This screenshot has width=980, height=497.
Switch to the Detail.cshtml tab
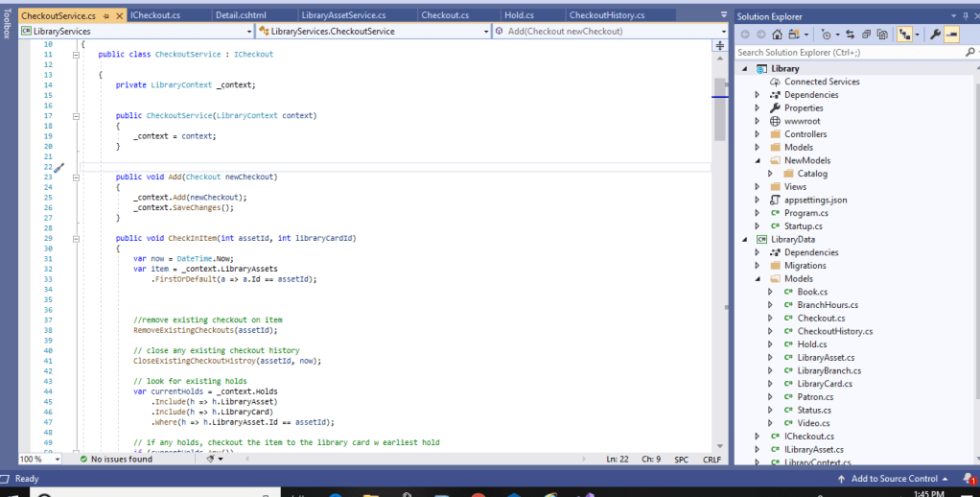coord(240,16)
